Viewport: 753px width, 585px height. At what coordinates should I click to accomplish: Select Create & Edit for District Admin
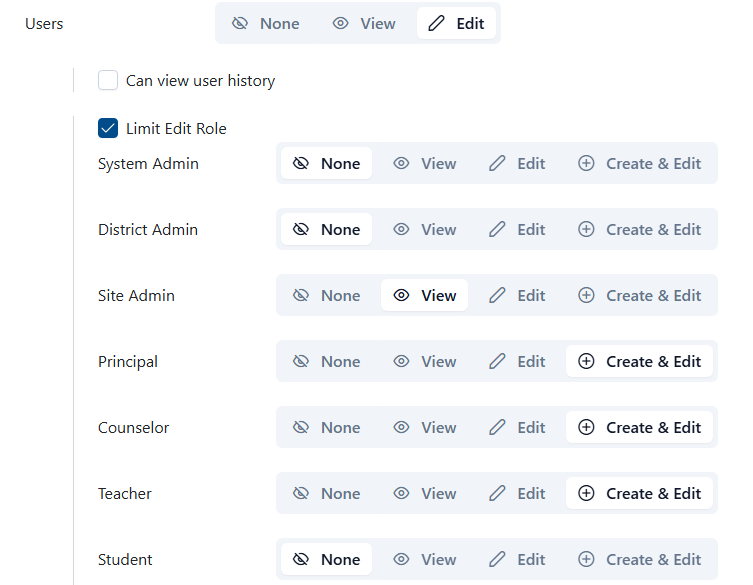640,229
